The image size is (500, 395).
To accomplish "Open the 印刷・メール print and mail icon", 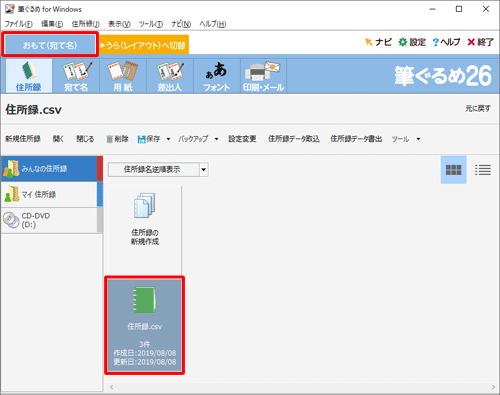I will (263, 76).
